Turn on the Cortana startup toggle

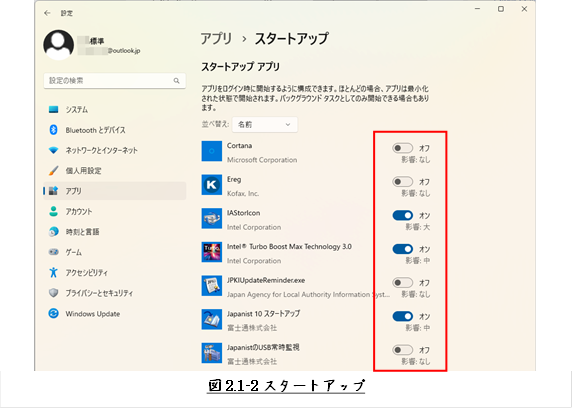pyautogui.click(x=403, y=148)
